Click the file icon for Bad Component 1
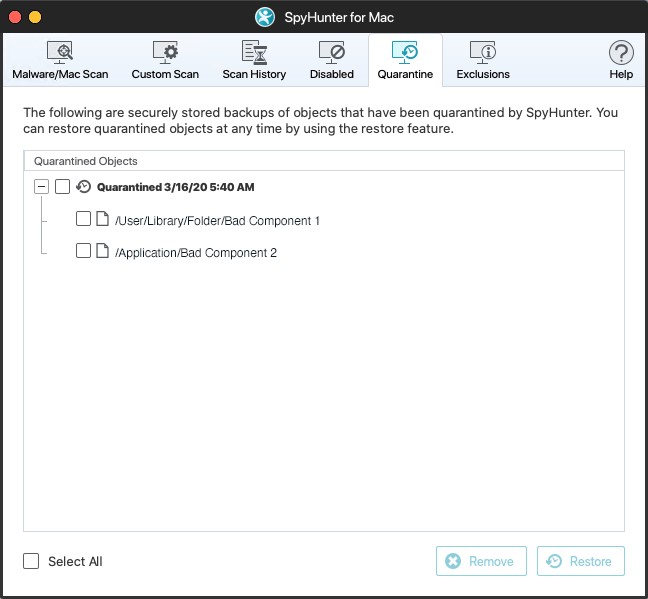The image size is (648, 599). click(x=102, y=220)
